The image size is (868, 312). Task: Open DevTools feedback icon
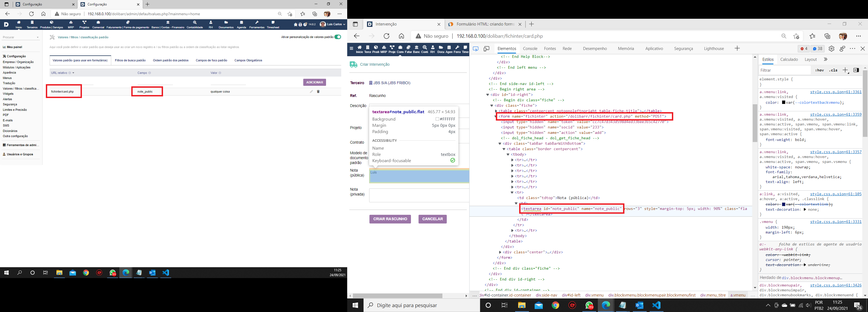842,49
